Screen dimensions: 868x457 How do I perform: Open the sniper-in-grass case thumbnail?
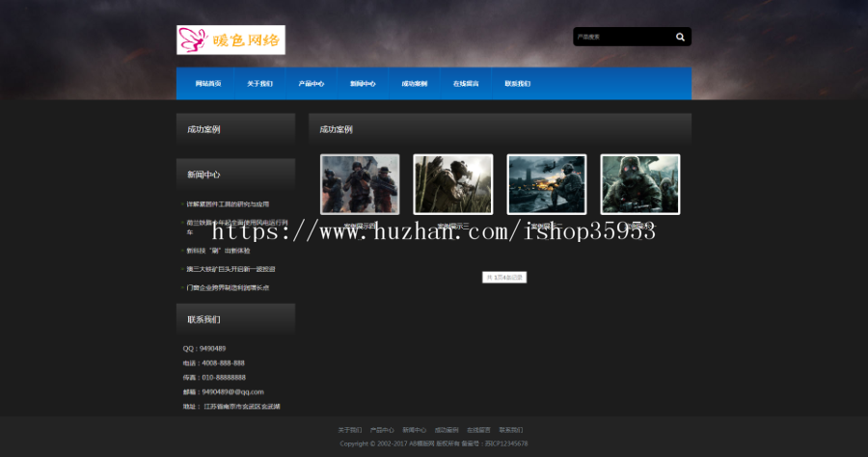pyautogui.click(x=453, y=184)
